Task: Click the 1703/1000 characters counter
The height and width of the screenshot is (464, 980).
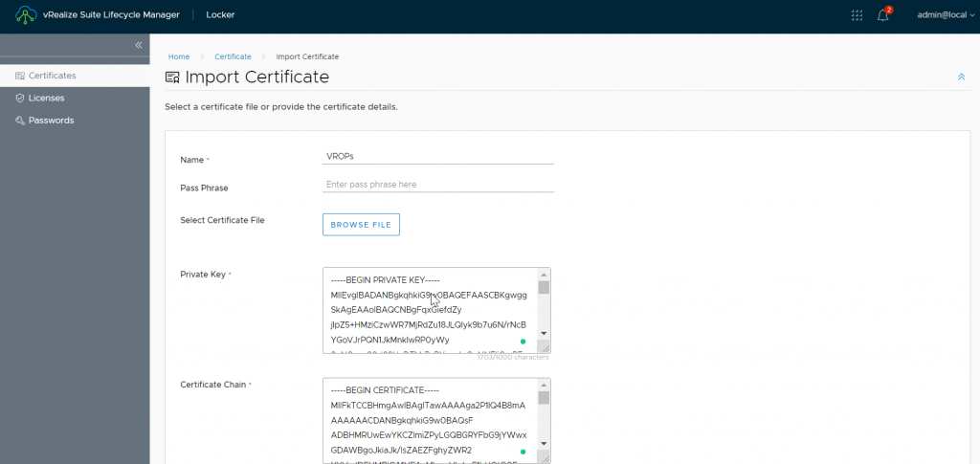Action: (x=513, y=358)
